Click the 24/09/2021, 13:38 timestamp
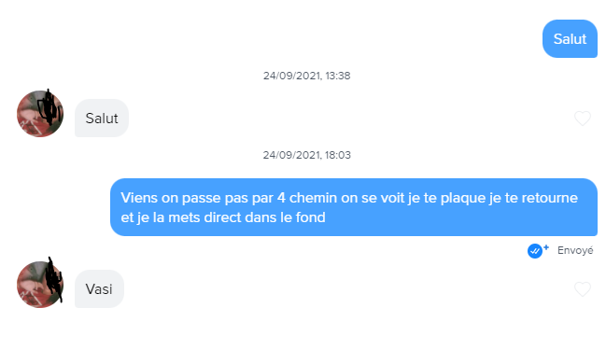 [307, 76]
